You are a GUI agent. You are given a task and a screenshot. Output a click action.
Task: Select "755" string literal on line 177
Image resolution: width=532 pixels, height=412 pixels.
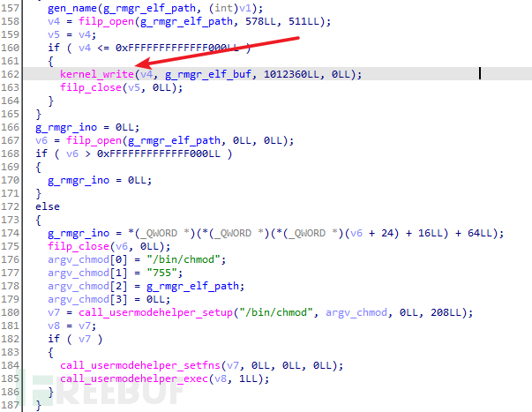(161, 273)
